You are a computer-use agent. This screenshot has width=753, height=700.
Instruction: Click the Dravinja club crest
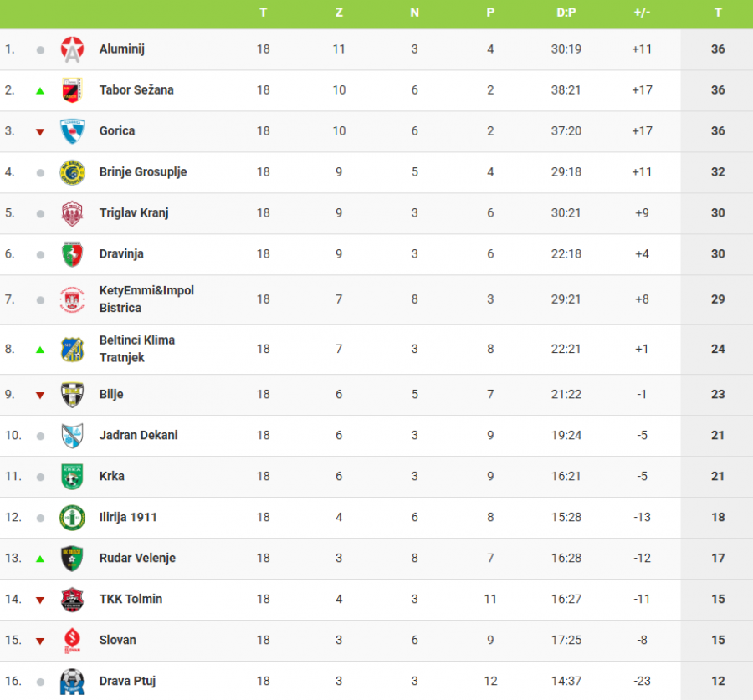73,254
